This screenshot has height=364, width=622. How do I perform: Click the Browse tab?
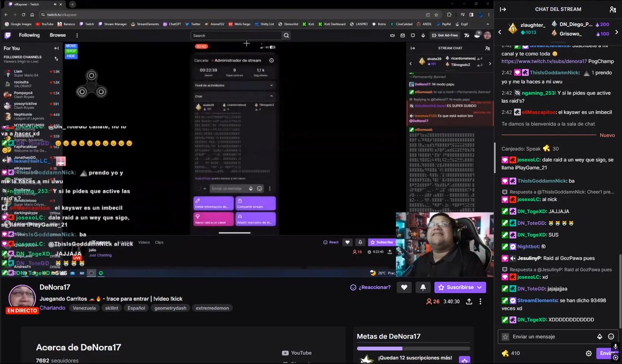point(58,35)
